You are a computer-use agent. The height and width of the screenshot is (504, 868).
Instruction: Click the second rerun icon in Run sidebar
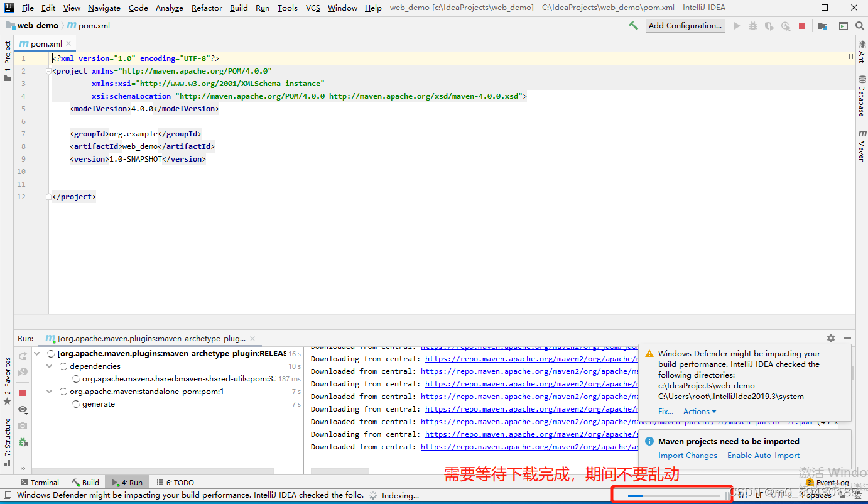click(23, 372)
